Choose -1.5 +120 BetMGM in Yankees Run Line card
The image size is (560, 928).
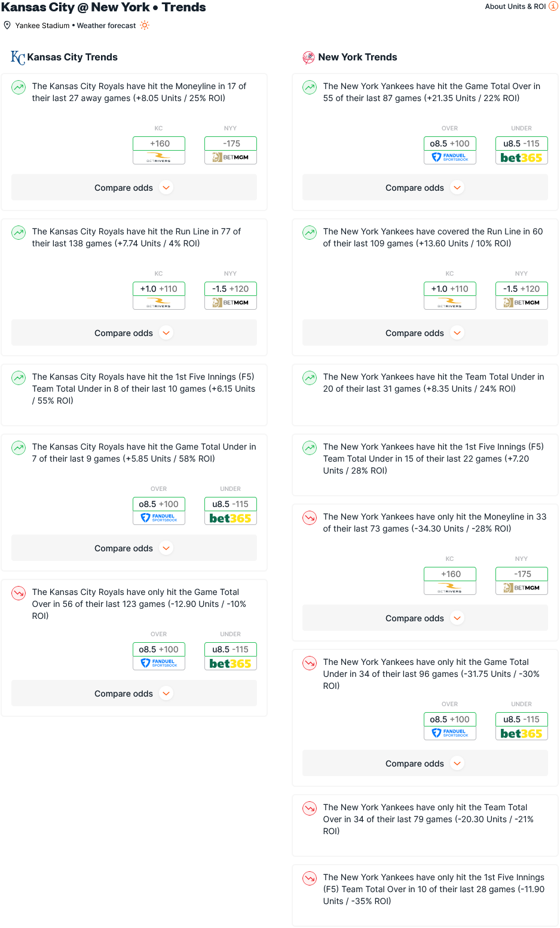[x=521, y=295]
